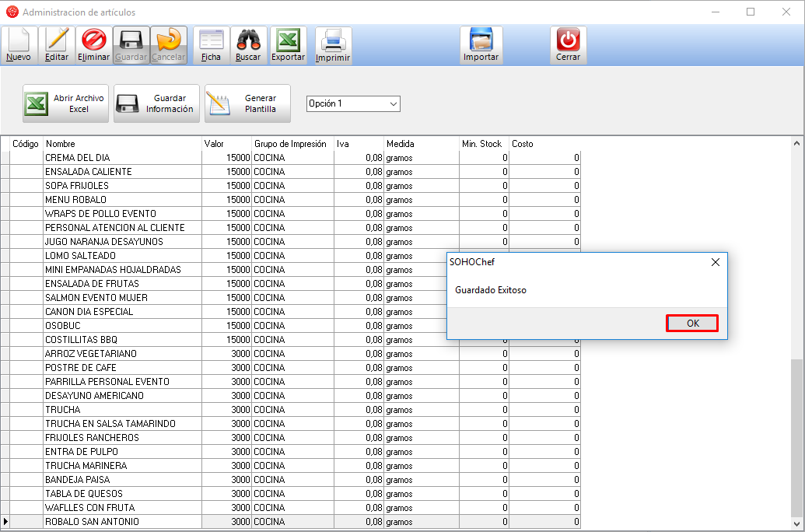Select the CREMA DEL DIA name cell
Image resolution: width=805 pixels, height=532 pixels.
[x=122, y=158]
